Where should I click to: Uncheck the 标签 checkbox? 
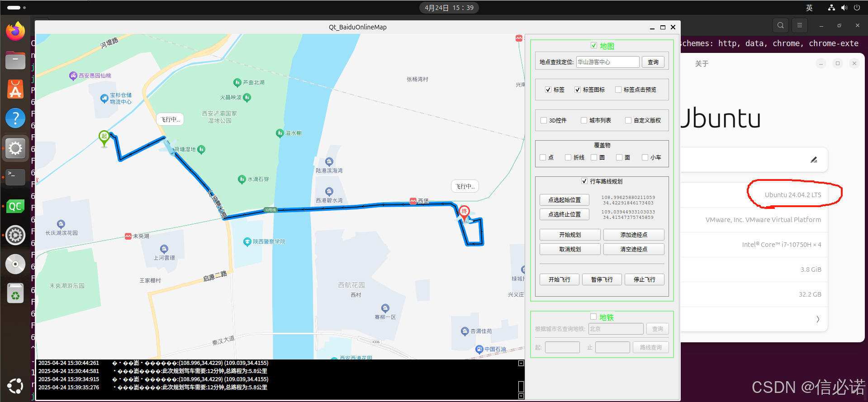tap(548, 90)
